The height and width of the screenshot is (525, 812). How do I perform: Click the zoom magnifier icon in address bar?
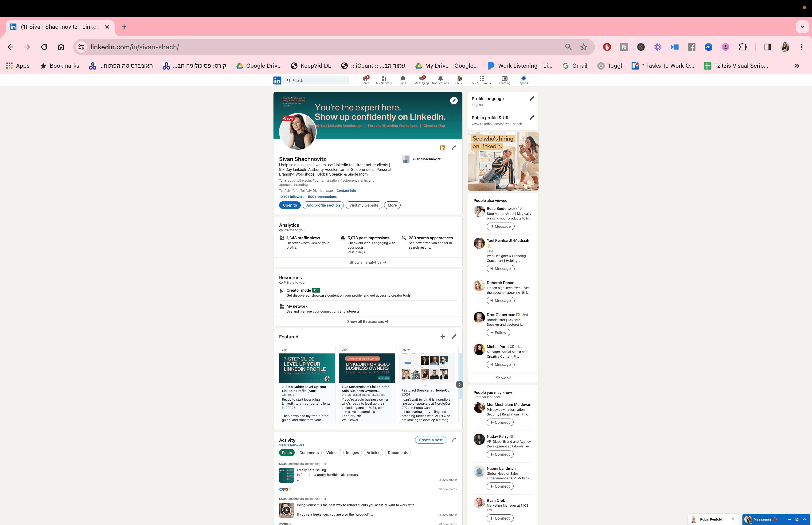pos(568,47)
